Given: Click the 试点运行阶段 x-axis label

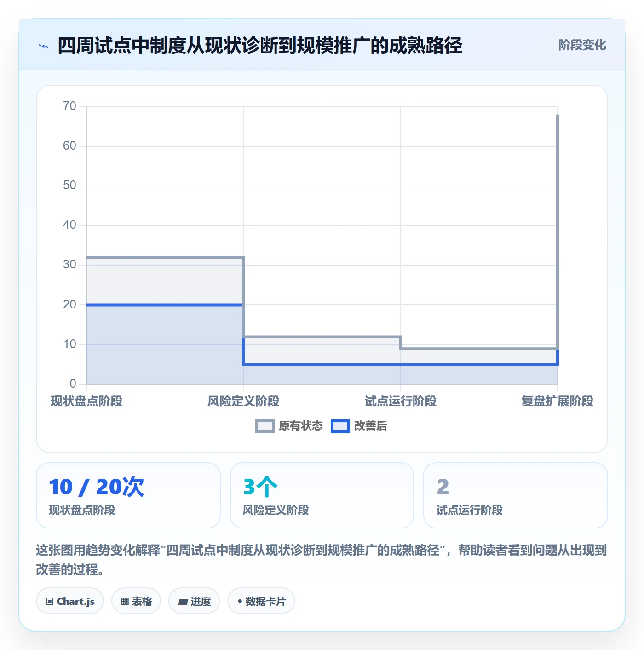Looking at the screenshot, I should (x=401, y=401).
